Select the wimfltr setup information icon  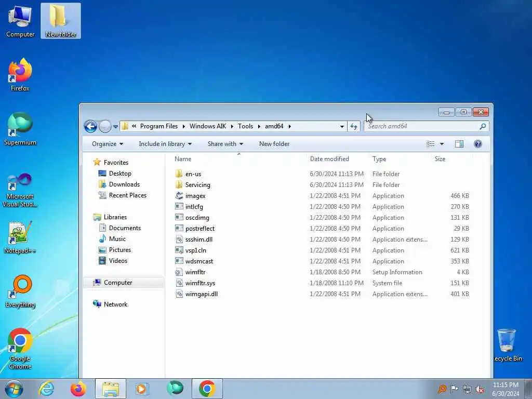tap(179, 272)
